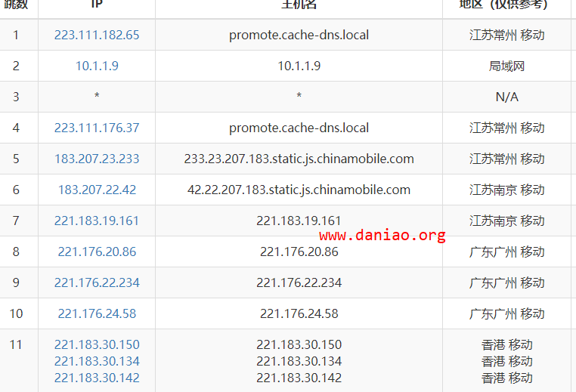Screen dimensions: 576x392
Task: Follow the 221.176.22.234 IP link
Action: tap(97, 282)
